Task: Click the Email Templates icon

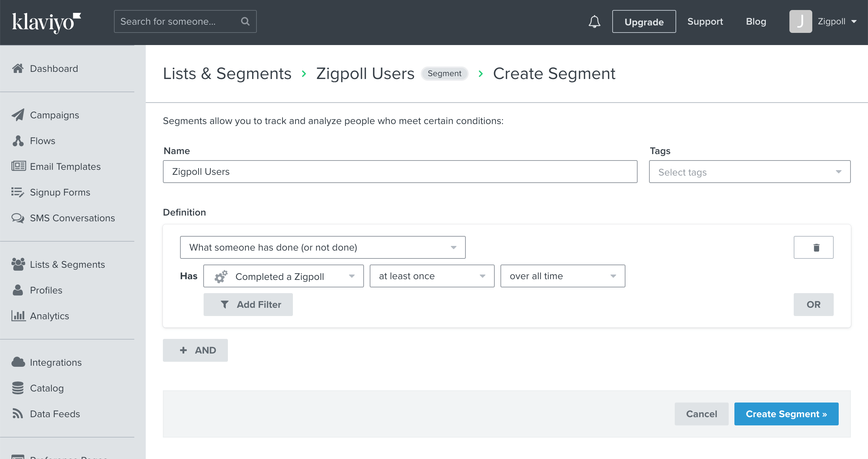Action: coord(19,166)
